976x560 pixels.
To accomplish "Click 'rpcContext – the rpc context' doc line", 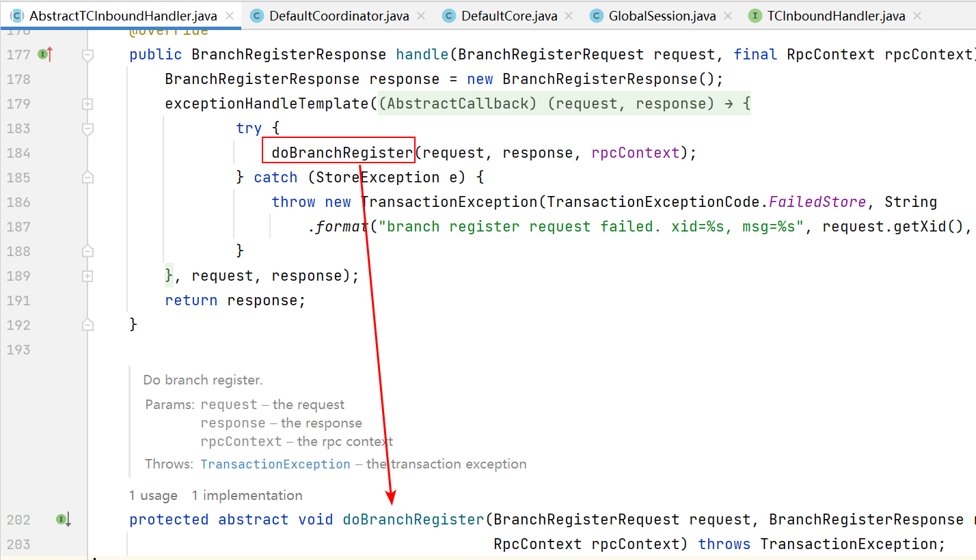I will pyautogui.click(x=297, y=441).
